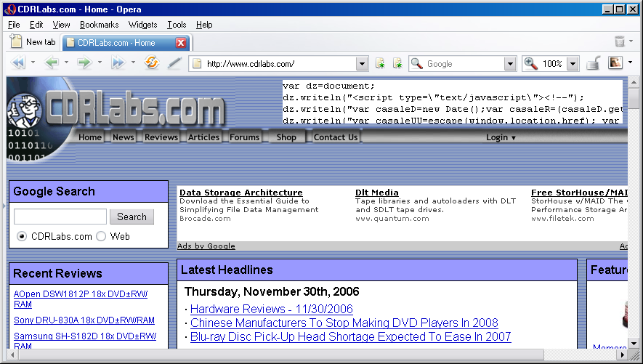Select the CDRLabs.com radio button

pyautogui.click(x=22, y=236)
